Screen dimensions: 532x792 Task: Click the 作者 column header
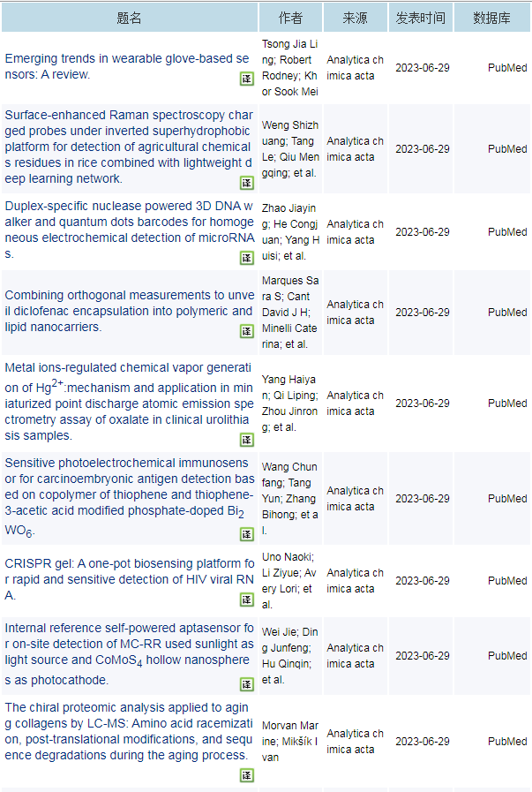point(290,18)
